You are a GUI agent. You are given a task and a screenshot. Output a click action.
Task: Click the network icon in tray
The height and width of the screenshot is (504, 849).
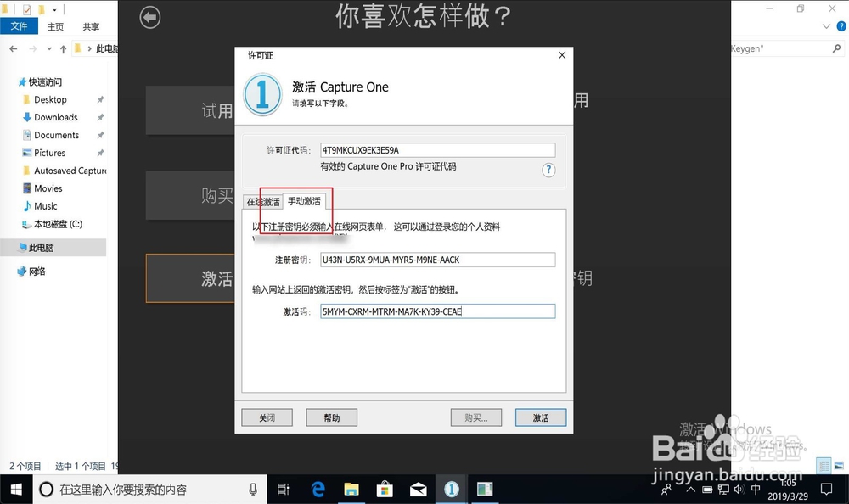tap(723, 490)
